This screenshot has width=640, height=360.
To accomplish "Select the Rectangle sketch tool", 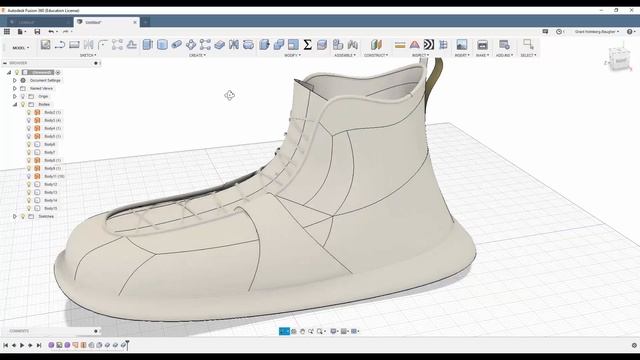I will (x=74, y=44).
